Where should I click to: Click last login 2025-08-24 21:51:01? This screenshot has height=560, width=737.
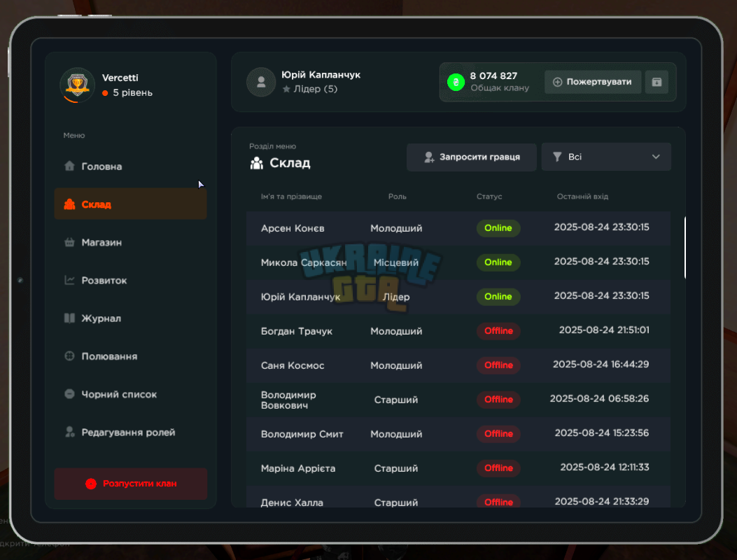click(x=604, y=330)
